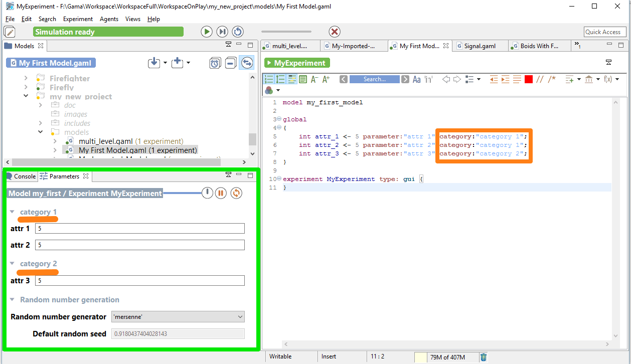Collapse Random number generation section
Screen dimensions: 631x364
pyautogui.click(x=12, y=300)
